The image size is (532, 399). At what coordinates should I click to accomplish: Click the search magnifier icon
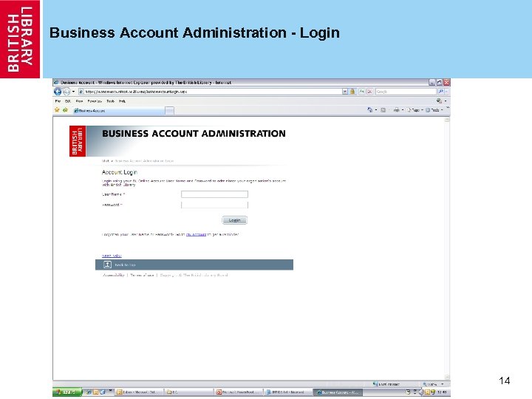[x=440, y=92]
